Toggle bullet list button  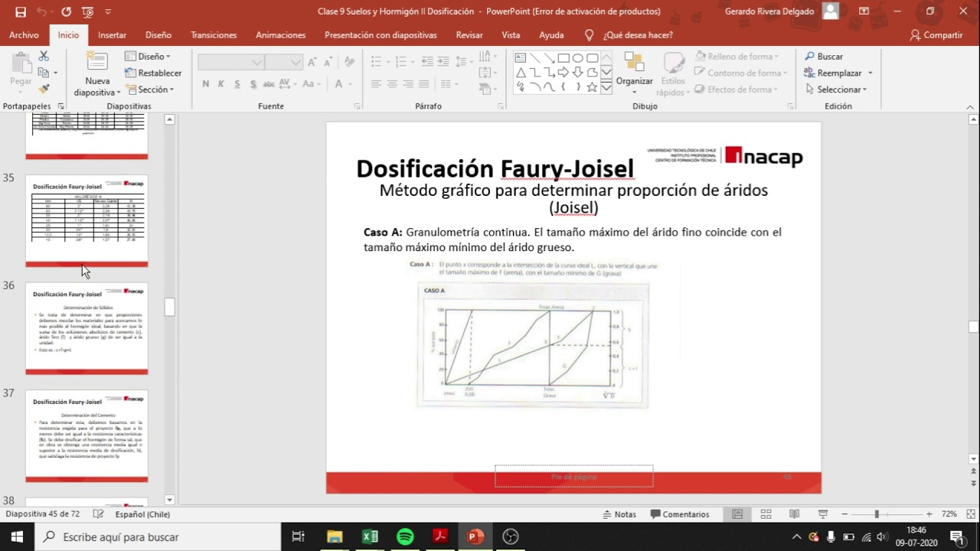pyautogui.click(x=377, y=62)
